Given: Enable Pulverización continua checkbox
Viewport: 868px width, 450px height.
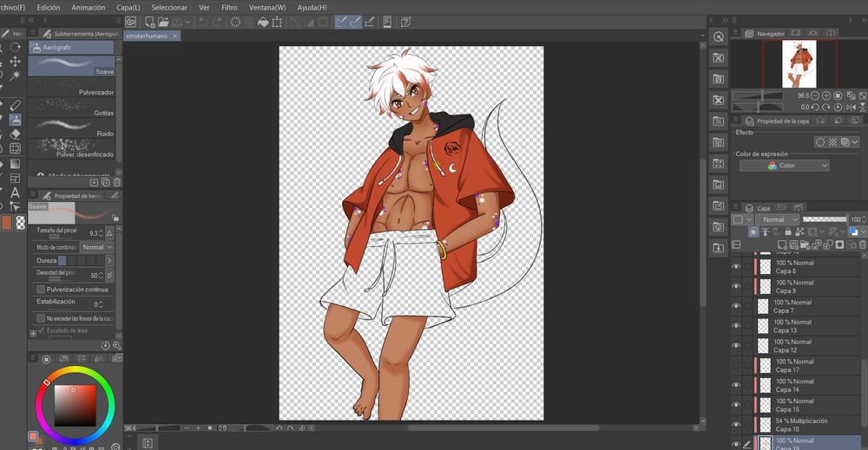Looking at the screenshot, I should tap(41, 289).
